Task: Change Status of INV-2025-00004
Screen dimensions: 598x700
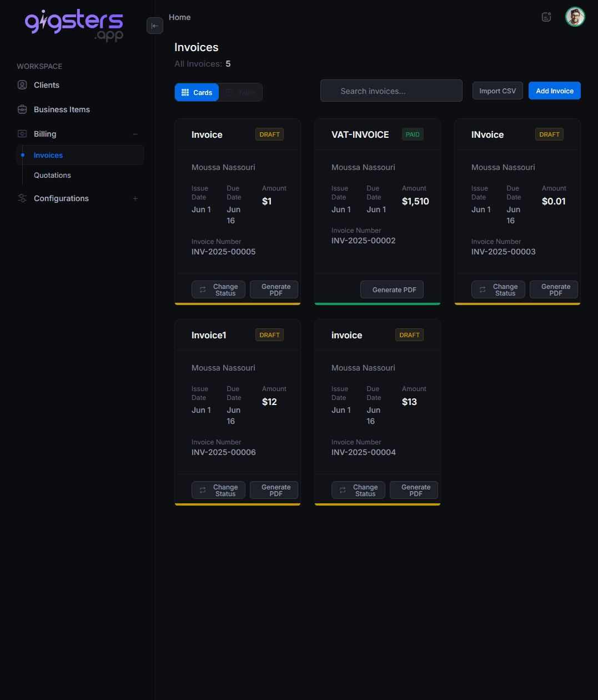Action: pos(358,490)
